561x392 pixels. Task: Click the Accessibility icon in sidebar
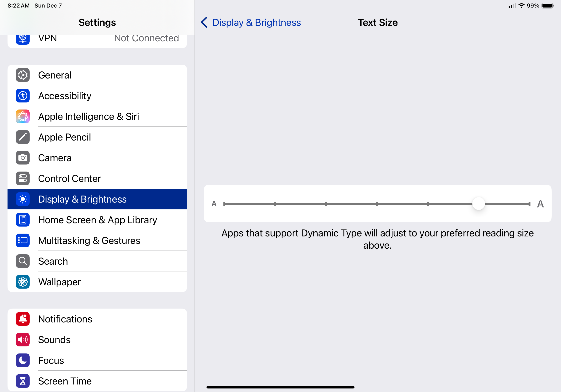(23, 96)
